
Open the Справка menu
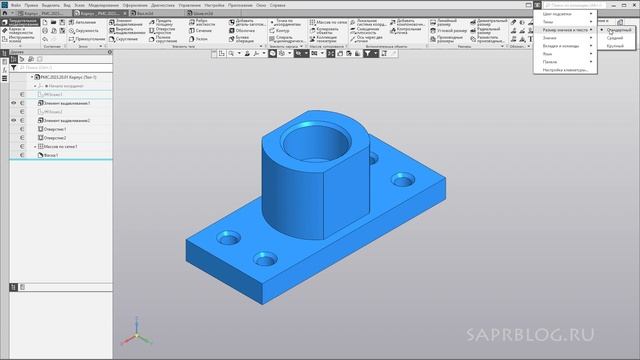[278, 5]
